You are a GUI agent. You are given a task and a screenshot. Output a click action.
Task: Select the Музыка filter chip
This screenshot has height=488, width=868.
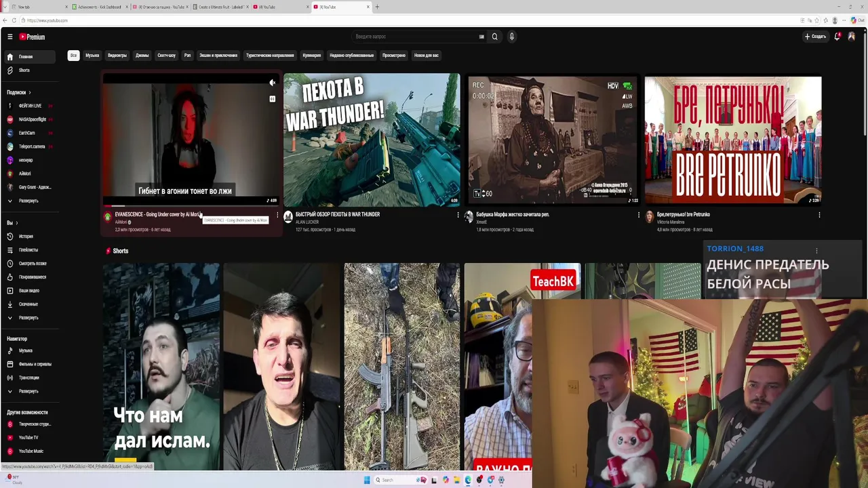92,56
